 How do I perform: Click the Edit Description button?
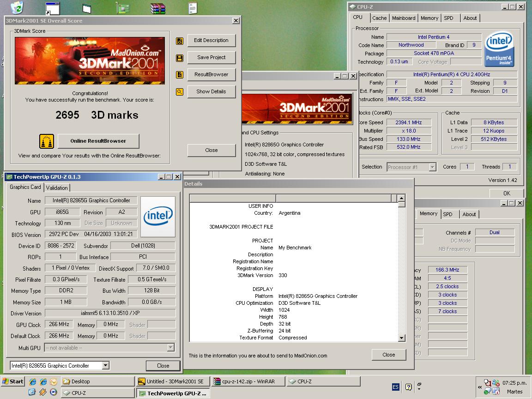coord(211,40)
